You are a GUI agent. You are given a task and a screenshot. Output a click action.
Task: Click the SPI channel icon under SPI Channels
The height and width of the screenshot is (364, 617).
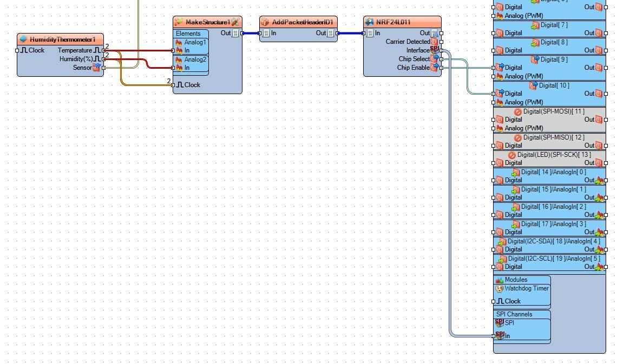(500, 323)
